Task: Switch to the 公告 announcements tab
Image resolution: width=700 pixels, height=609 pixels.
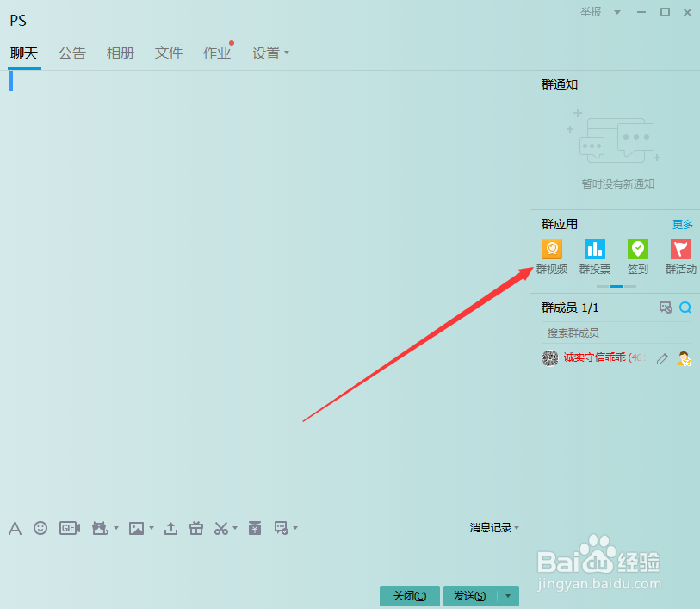Action: pyautogui.click(x=72, y=53)
